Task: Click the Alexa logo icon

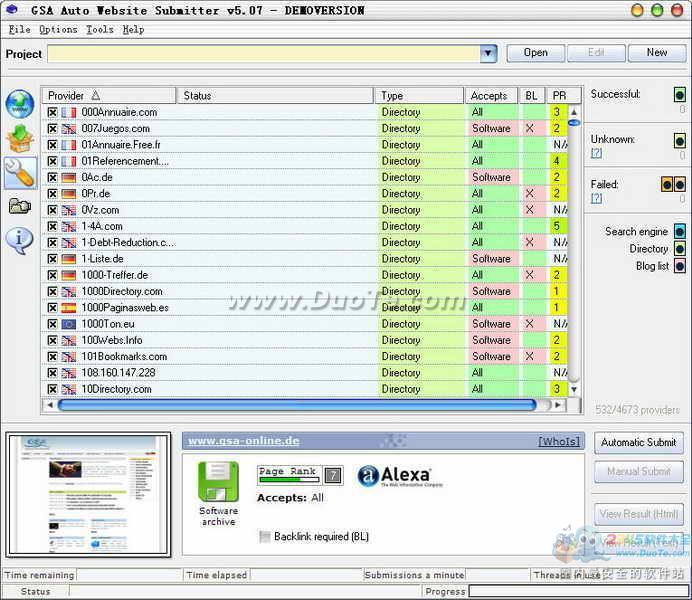Action: 399,476
